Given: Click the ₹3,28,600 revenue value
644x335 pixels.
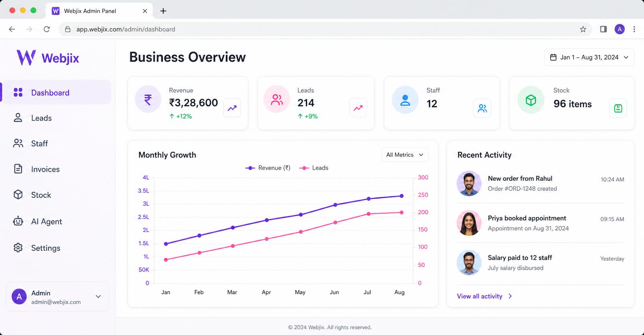Looking at the screenshot, I should pyautogui.click(x=193, y=103).
